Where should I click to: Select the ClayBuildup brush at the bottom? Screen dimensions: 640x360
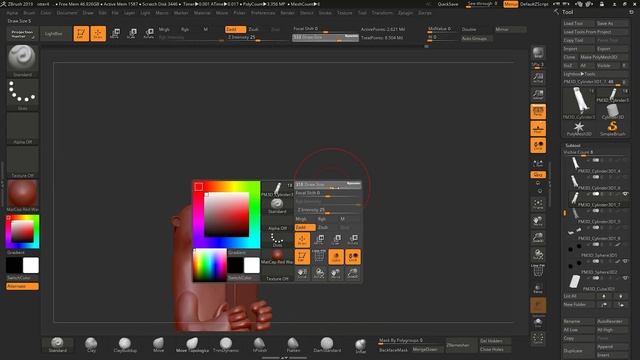(x=125, y=345)
